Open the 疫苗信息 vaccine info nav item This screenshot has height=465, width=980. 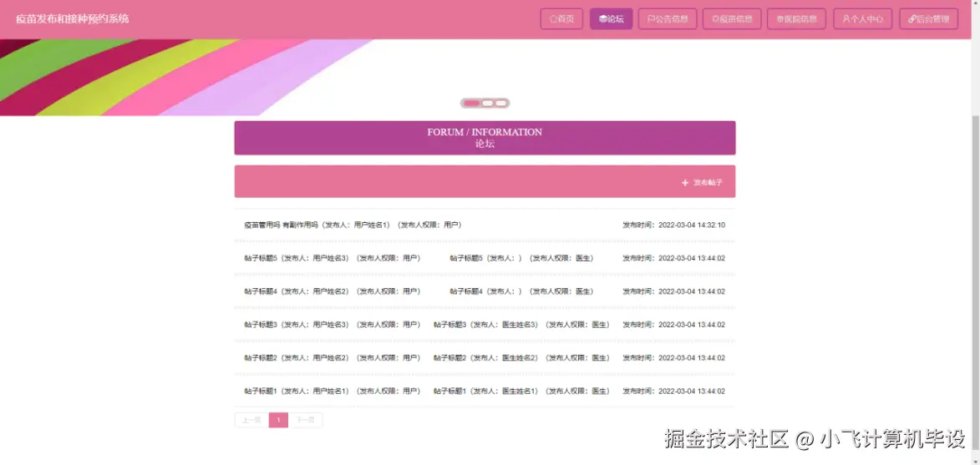click(732, 18)
